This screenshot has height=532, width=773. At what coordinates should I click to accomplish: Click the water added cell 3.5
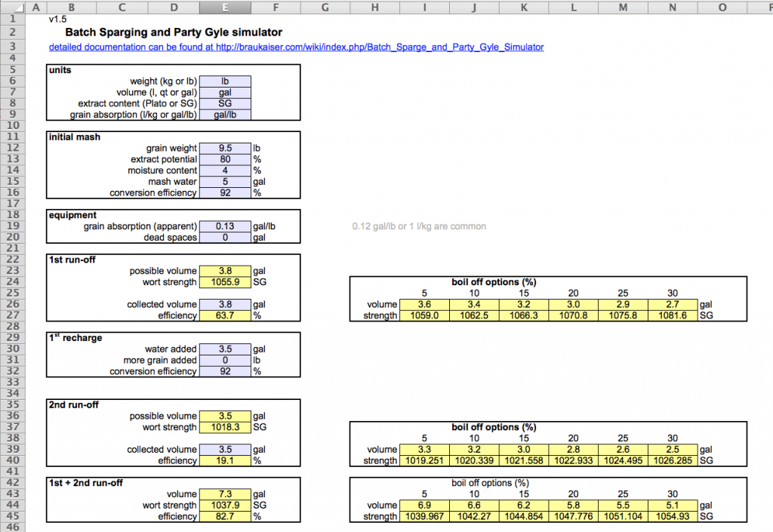(x=225, y=349)
